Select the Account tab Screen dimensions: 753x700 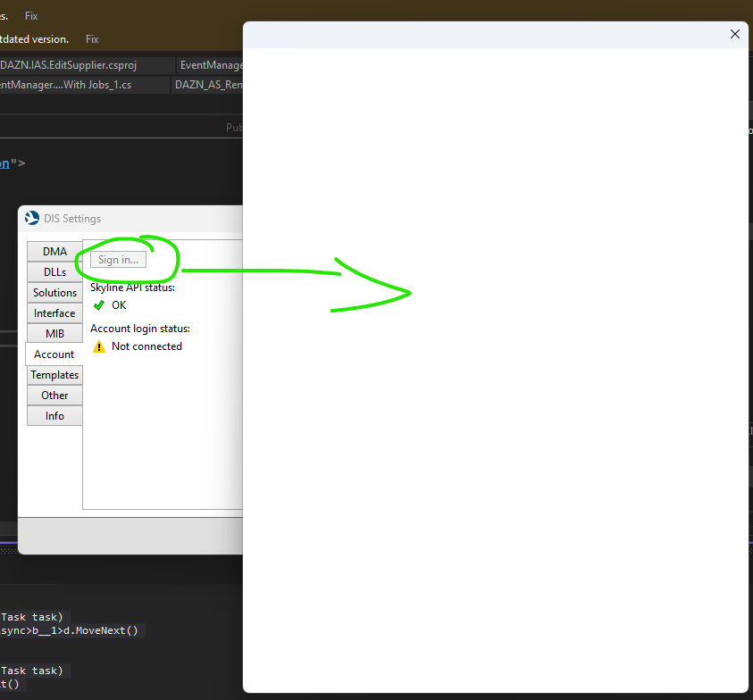tap(54, 354)
